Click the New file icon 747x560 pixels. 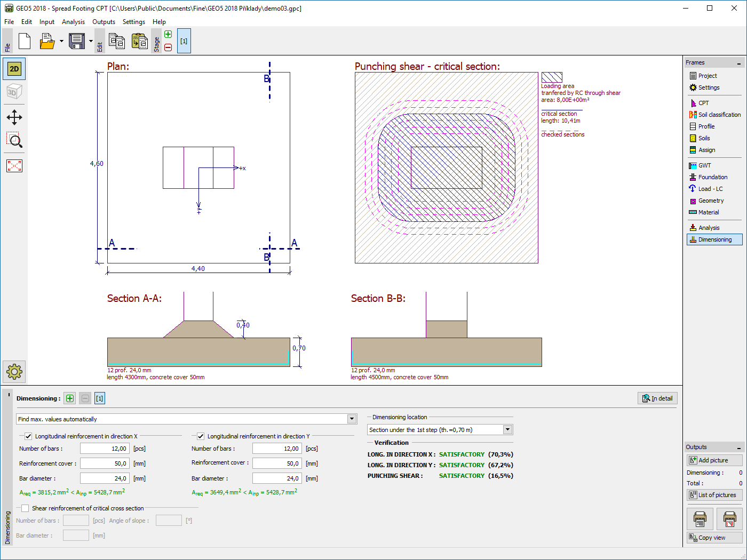25,41
